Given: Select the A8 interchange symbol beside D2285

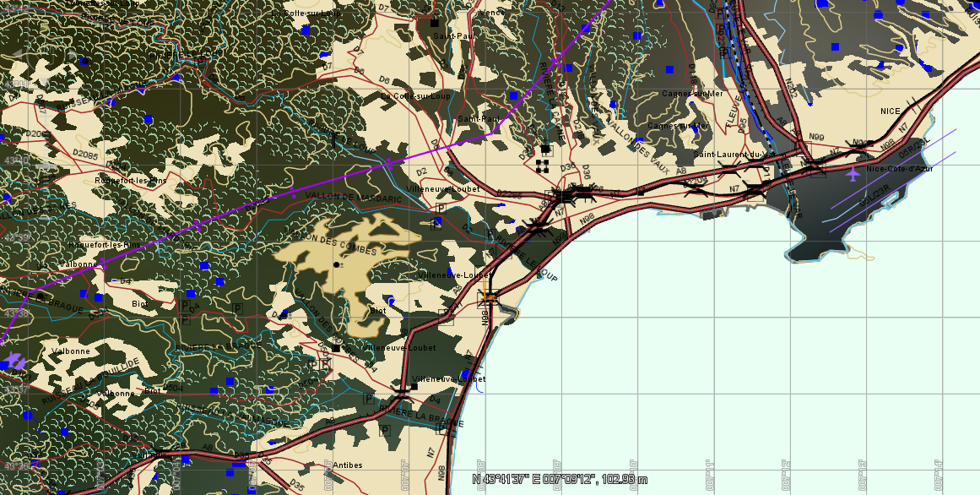Looking at the screenshot, I should tap(563, 196).
